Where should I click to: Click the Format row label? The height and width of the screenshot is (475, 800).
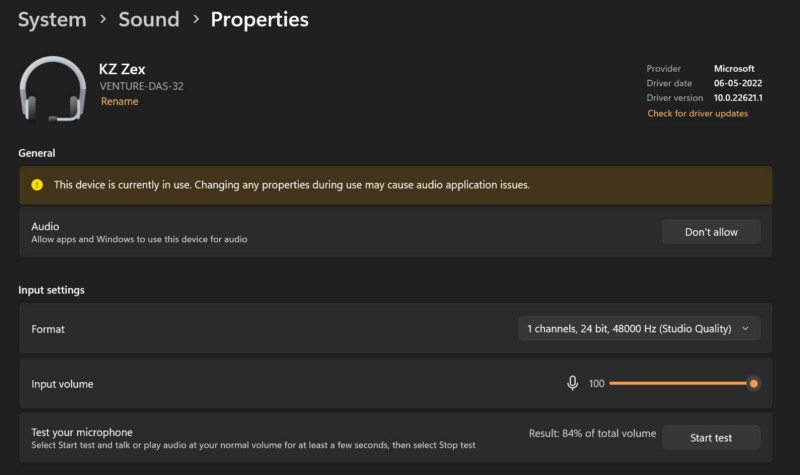[x=48, y=329]
